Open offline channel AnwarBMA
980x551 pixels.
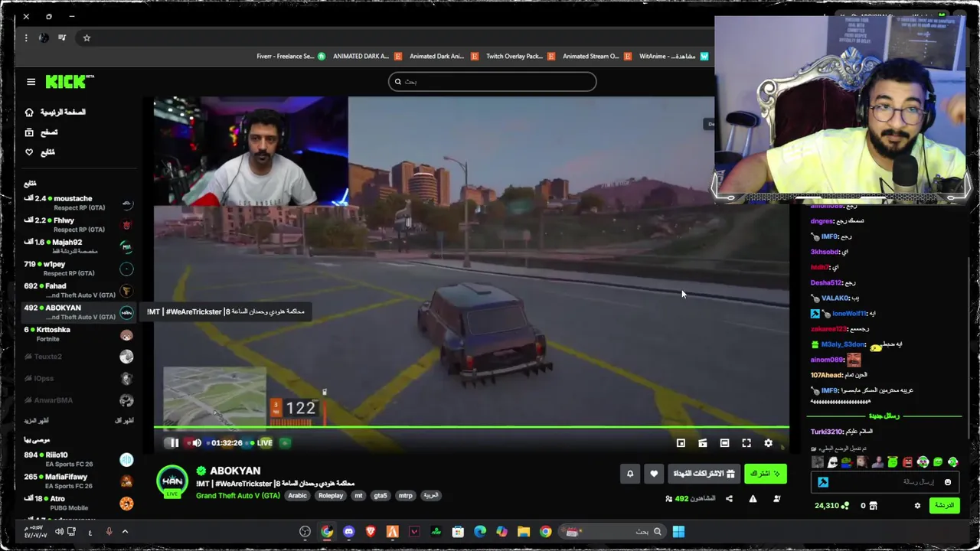(79, 400)
